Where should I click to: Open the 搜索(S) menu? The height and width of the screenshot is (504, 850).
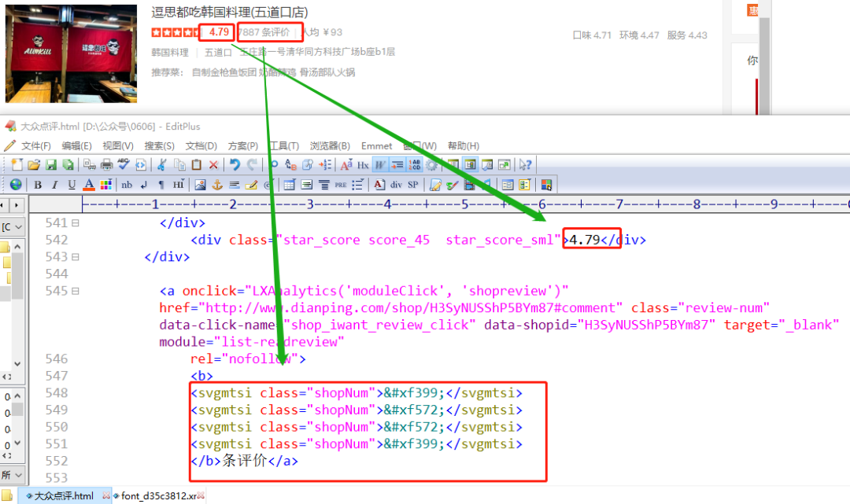click(x=159, y=146)
